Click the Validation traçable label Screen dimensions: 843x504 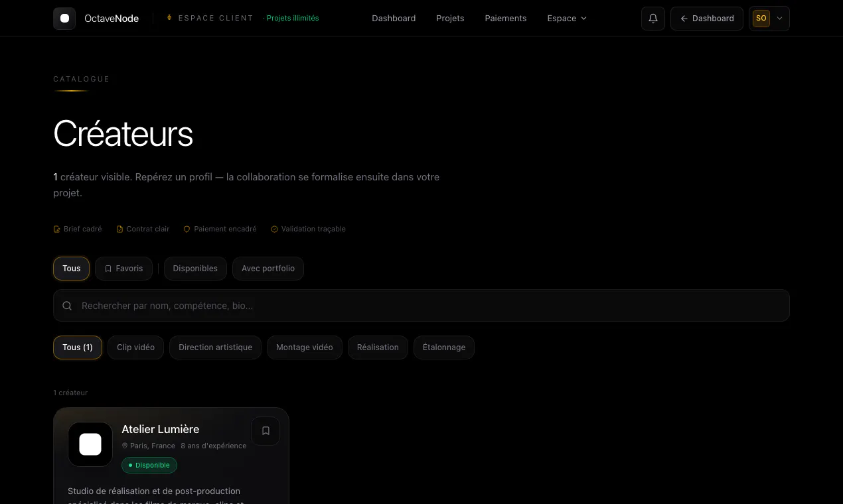pyautogui.click(x=313, y=229)
